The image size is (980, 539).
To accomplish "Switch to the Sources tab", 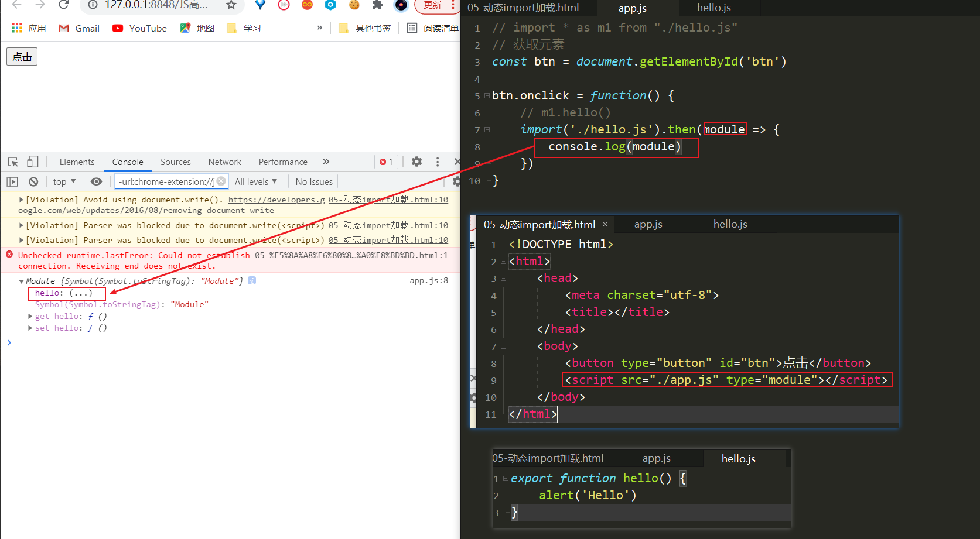I will tap(176, 162).
